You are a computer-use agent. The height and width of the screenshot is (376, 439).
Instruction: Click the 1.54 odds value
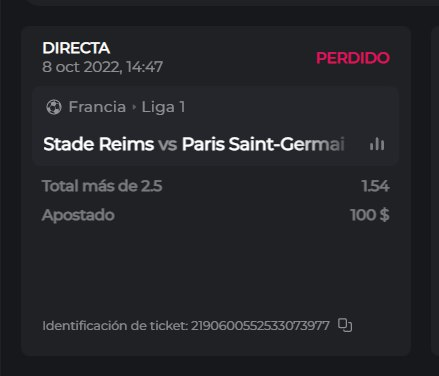[376, 186]
